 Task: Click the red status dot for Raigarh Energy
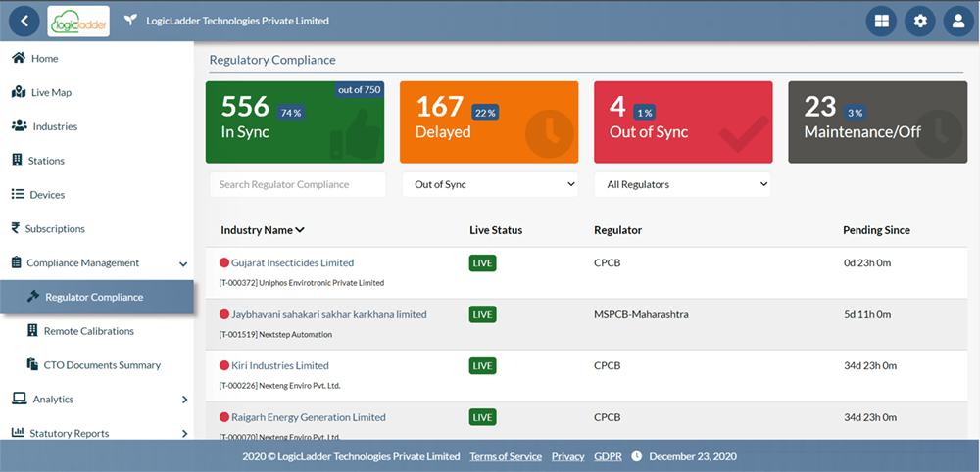[x=224, y=417]
